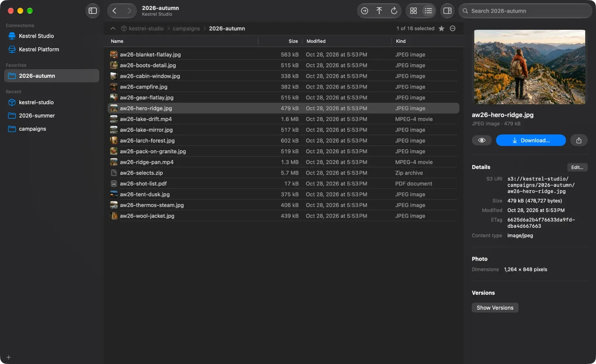This screenshot has height=364, width=596.
Task: Open campaigns in the path bar
Action: click(x=186, y=29)
